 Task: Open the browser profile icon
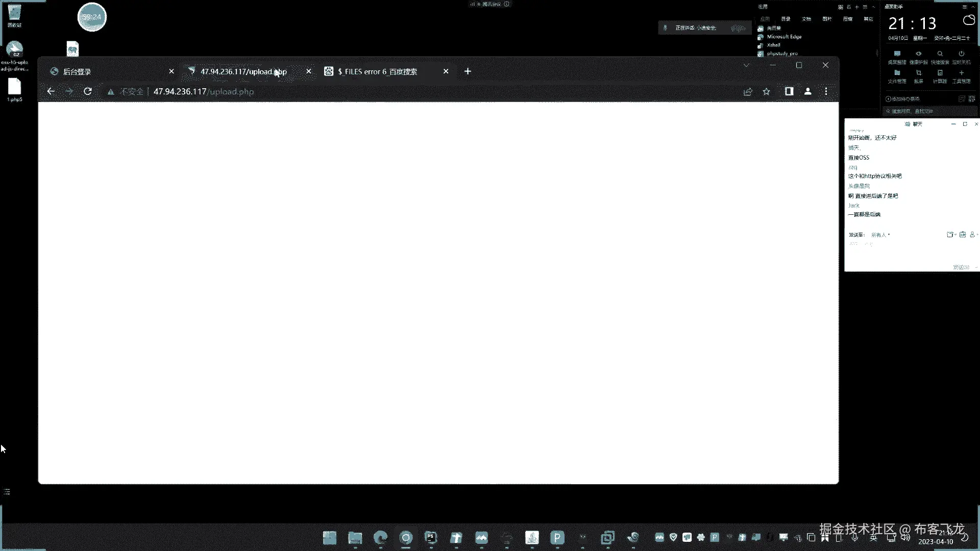coord(808,91)
